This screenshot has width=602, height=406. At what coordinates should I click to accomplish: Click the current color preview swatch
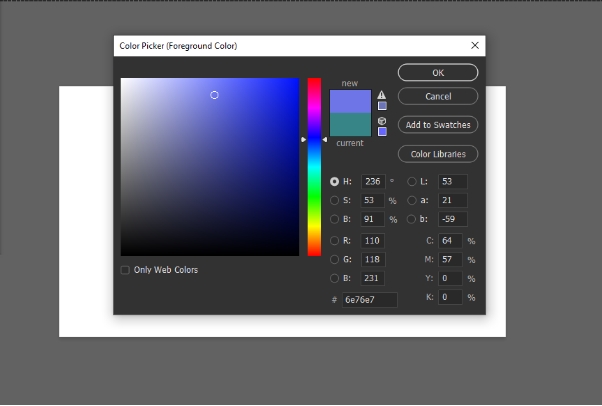click(350, 124)
